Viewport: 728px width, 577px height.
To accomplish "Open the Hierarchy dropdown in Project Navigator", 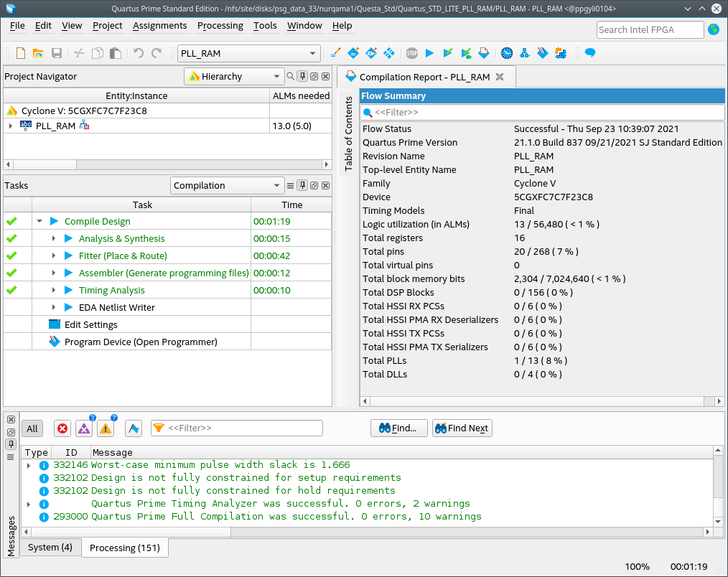I will [x=234, y=76].
